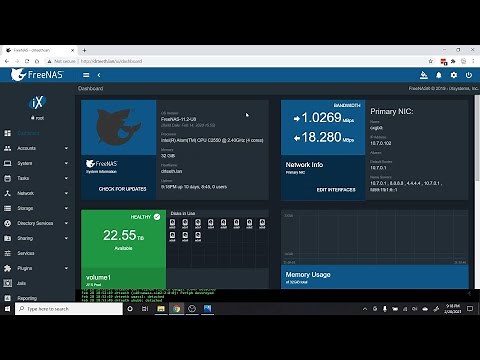This screenshot has height=360, width=480.
Task: Click the Network Info card title
Action: pyautogui.click(x=304, y=165)
